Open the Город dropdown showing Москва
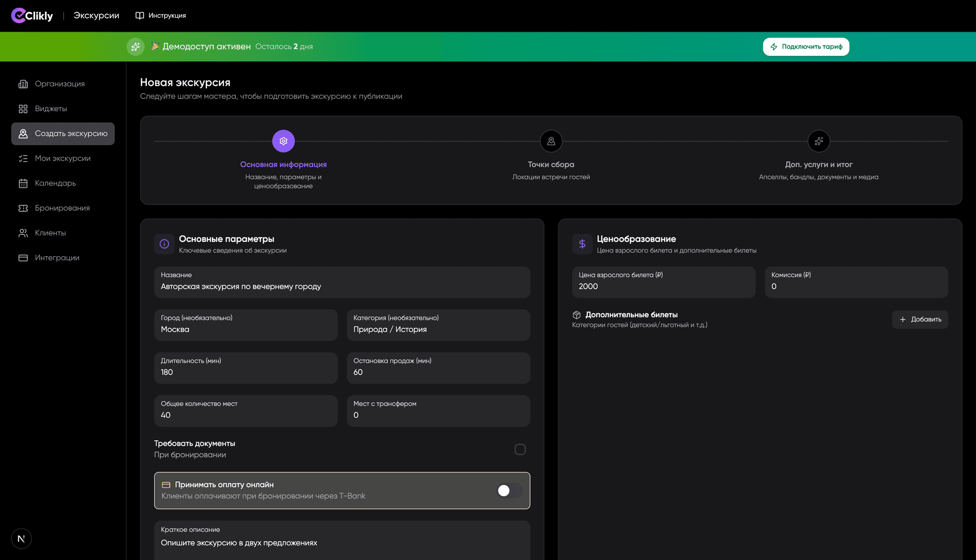This screenshot has height=560, width=976. pos(246,325)
